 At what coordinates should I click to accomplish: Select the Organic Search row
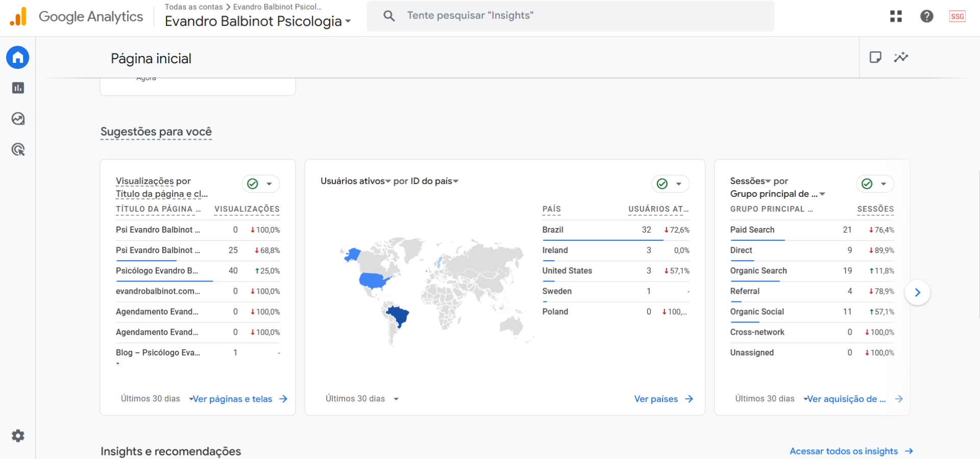(x=812, y=271)
